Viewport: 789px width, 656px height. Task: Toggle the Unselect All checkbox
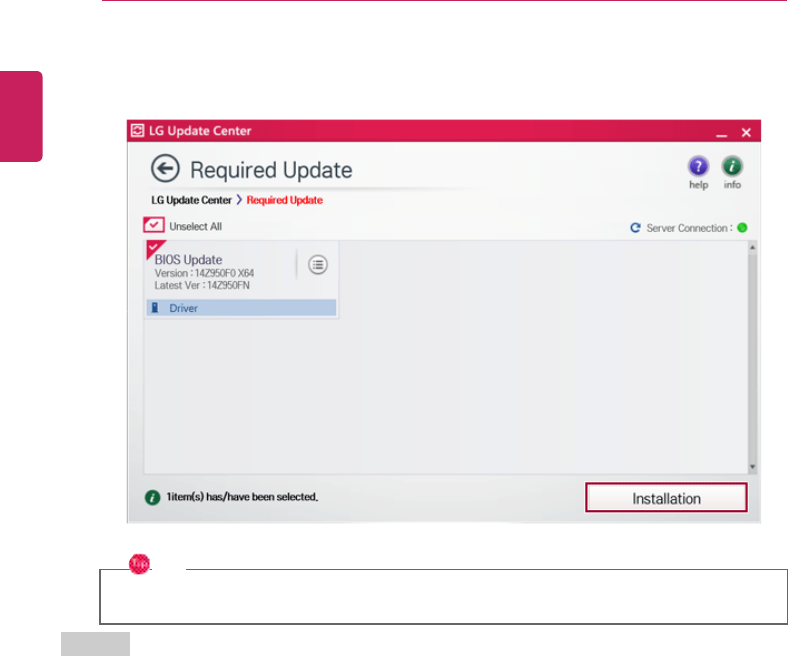tap(154, 225)
